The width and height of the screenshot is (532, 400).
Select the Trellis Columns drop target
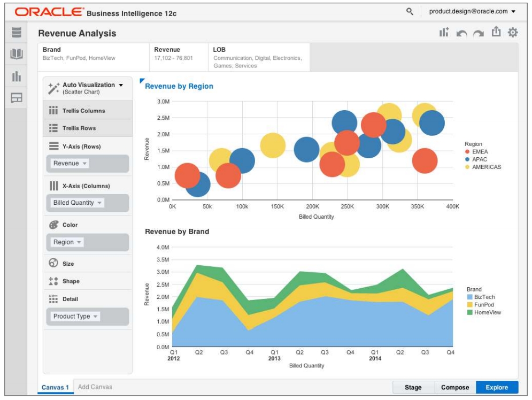click(88, 110)
